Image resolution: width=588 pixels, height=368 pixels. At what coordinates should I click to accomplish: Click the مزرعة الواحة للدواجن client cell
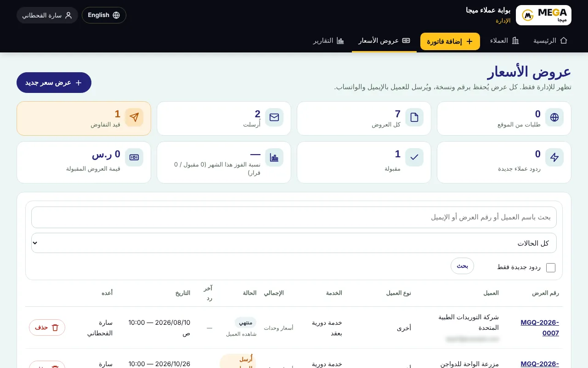pyautogui.click(x=469, y=364)
